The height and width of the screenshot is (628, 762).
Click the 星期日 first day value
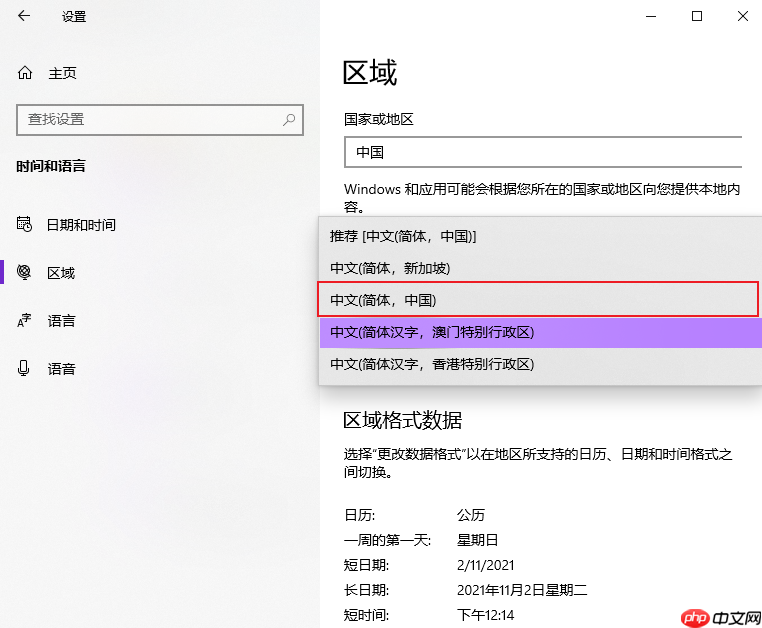(x=477, y=540)
